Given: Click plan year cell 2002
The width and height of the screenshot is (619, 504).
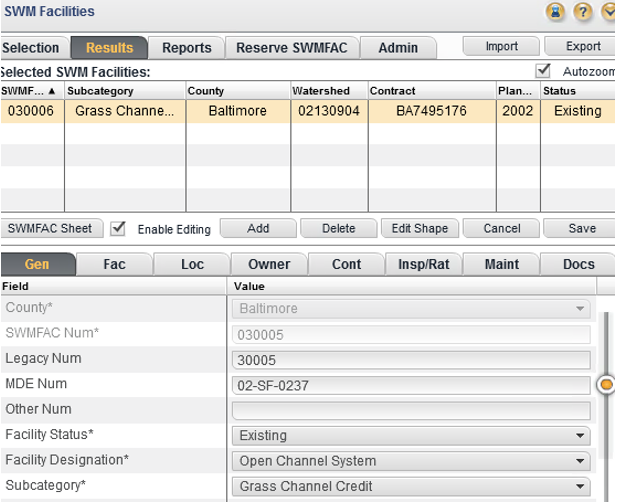Looking at the screenshot, I should point(518,111).
